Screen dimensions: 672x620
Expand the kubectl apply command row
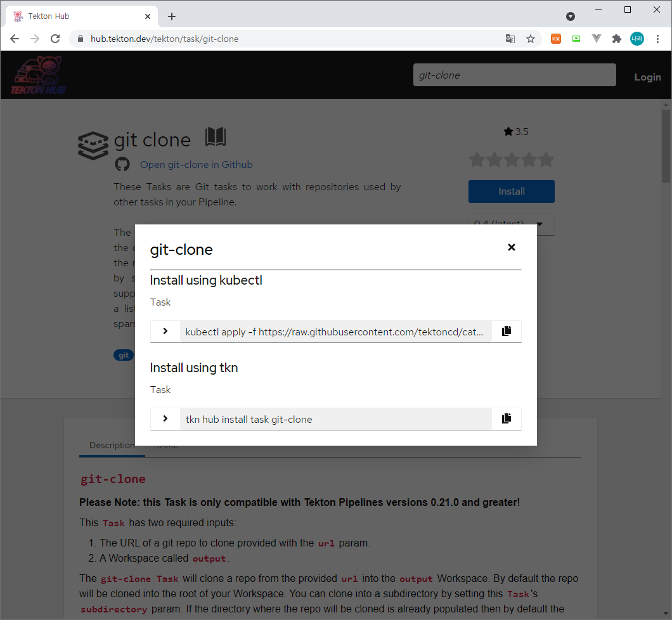(165, 331)
